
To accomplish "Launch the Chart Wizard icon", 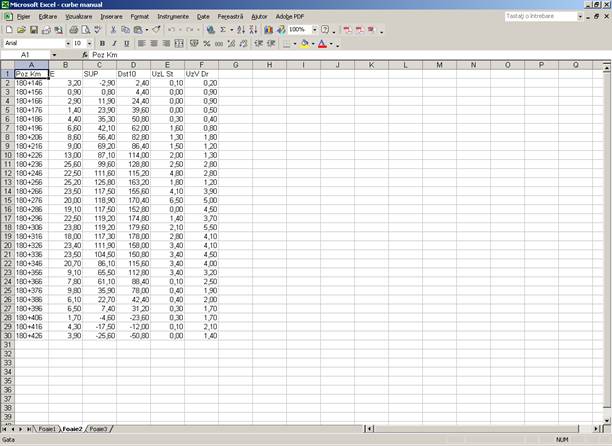I will tap(269, 30).
